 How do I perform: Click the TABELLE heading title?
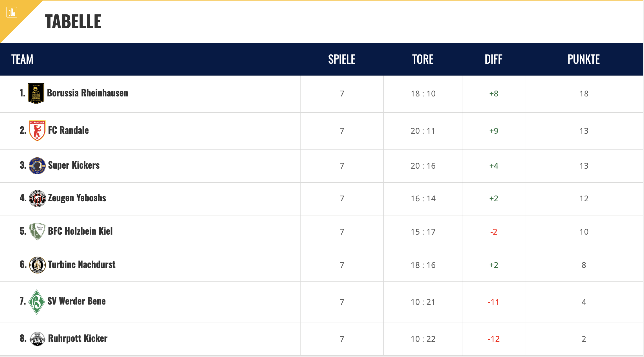73,21
